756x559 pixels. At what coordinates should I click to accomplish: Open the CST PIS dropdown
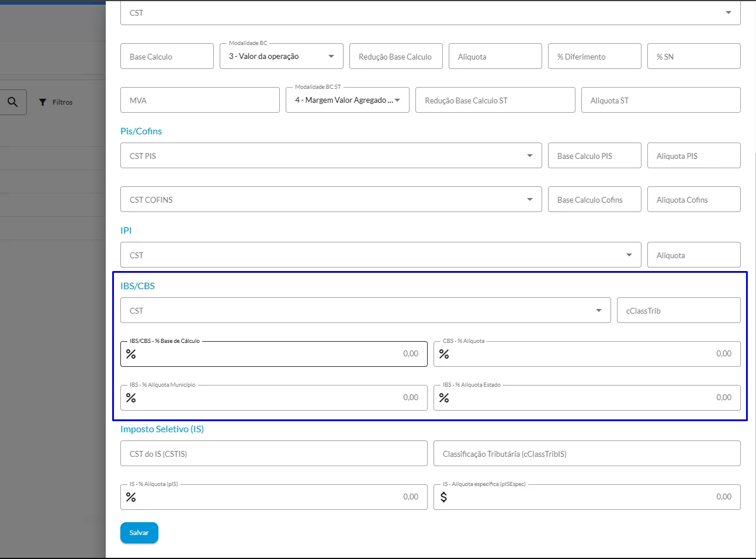[331, 155]
